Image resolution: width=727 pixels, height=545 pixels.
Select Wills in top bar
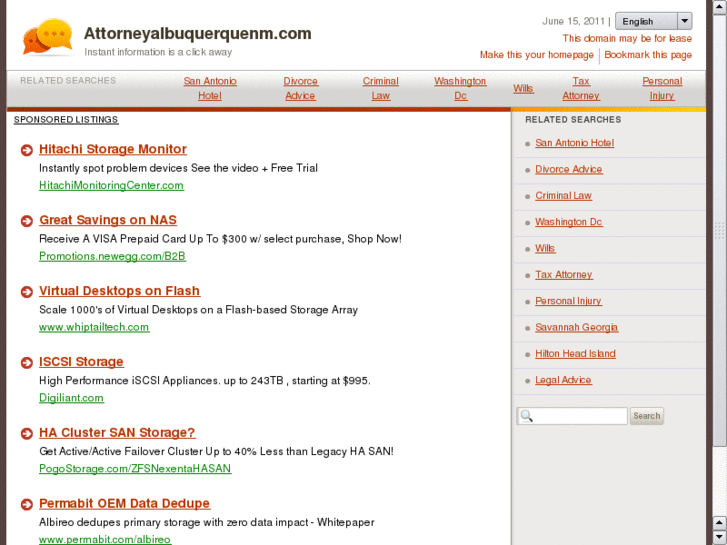523,88
